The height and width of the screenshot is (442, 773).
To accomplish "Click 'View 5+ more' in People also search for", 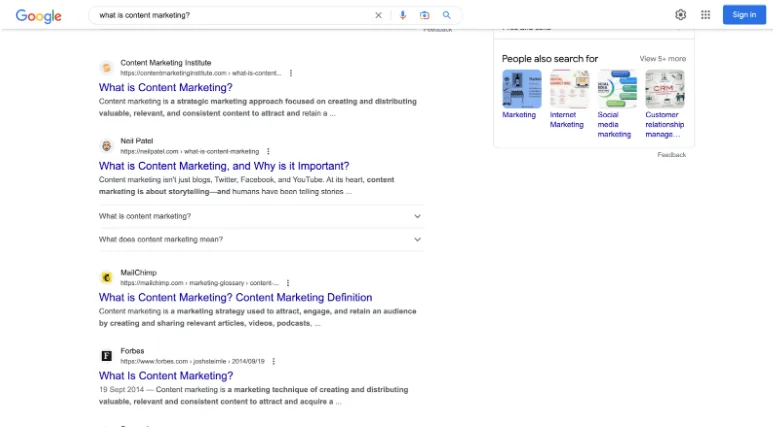I will tap(663, 59).
